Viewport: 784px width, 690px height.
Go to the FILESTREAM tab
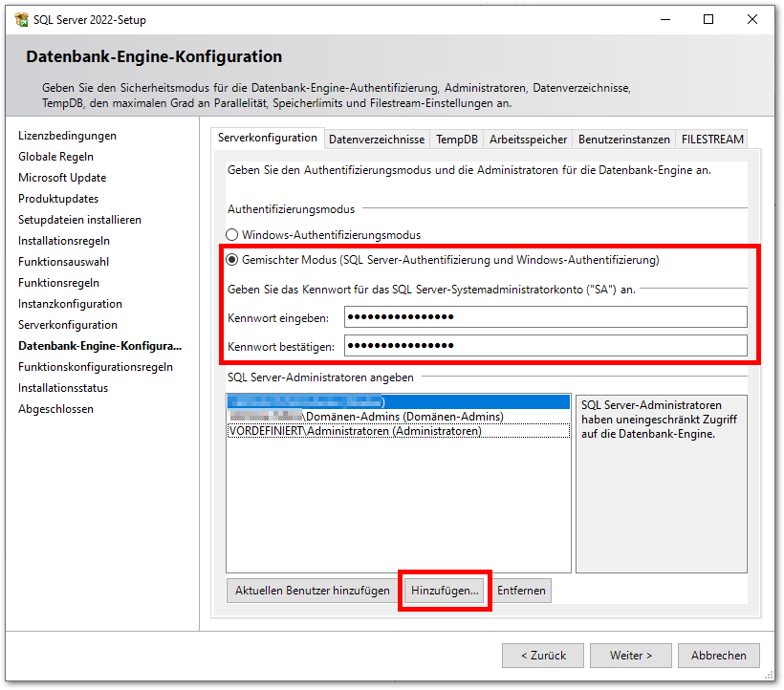(711, 140)
